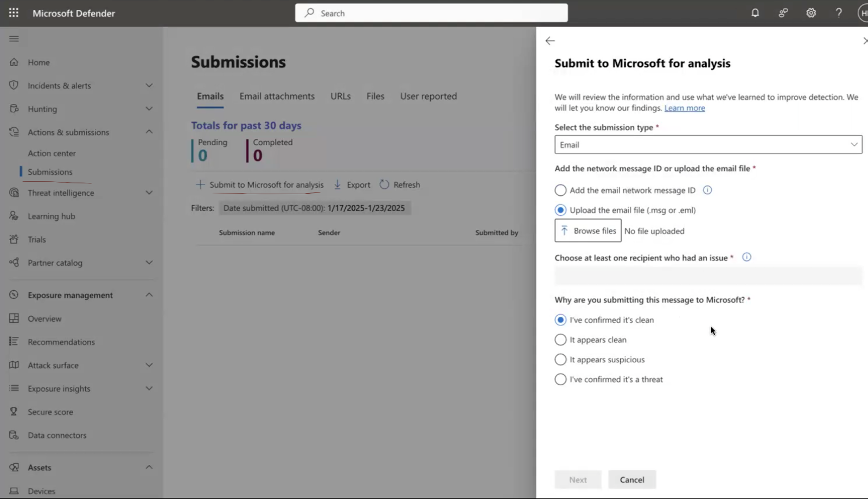Select Add the email network message ID
Image resolution: width=868 pixels, height=499 pixels.
coord(560,190)
